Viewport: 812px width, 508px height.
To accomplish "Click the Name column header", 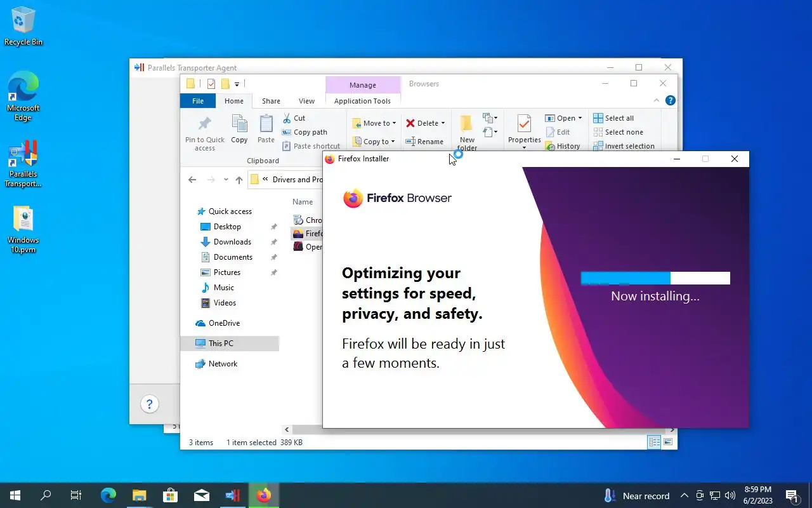I will click(303, 202).
